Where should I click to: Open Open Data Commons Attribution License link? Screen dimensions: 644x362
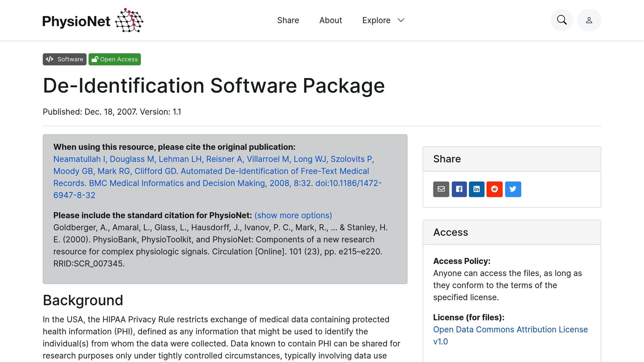[x=510, y=330]
